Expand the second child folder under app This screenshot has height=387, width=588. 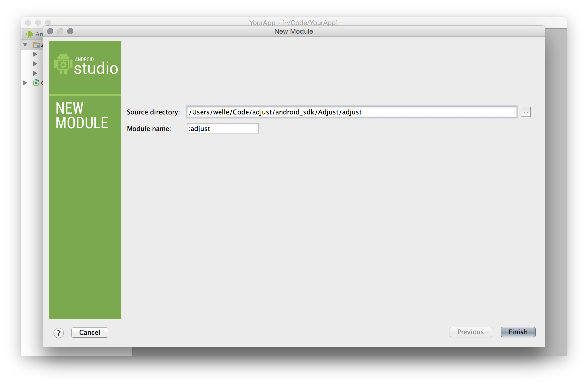point(35,64)
